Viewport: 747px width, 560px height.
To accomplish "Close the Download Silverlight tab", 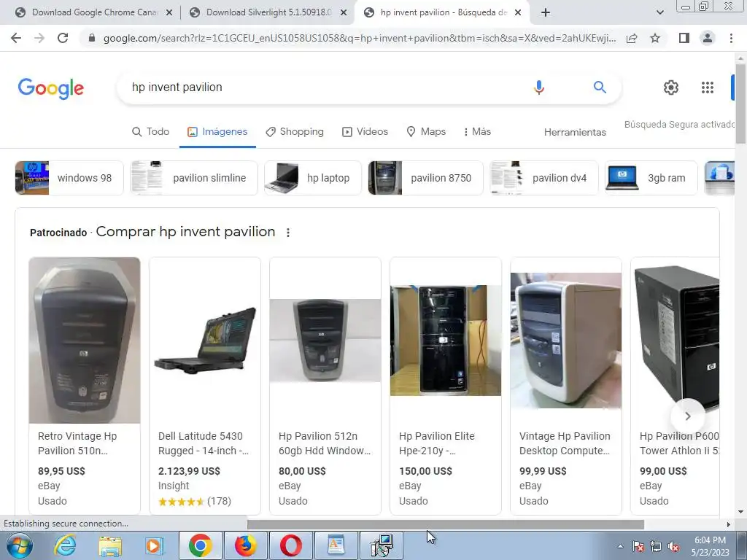I will click(x=344, y=13).
